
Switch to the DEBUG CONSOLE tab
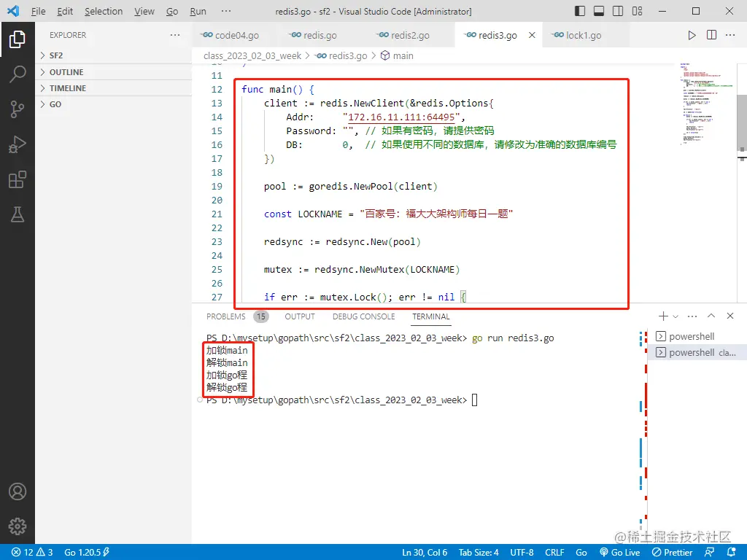click(363, 316)
